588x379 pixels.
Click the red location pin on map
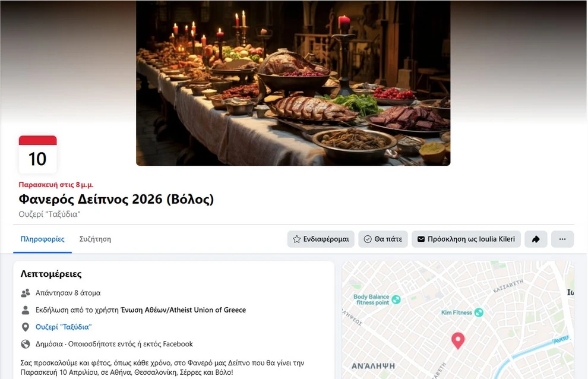[457, 340]
